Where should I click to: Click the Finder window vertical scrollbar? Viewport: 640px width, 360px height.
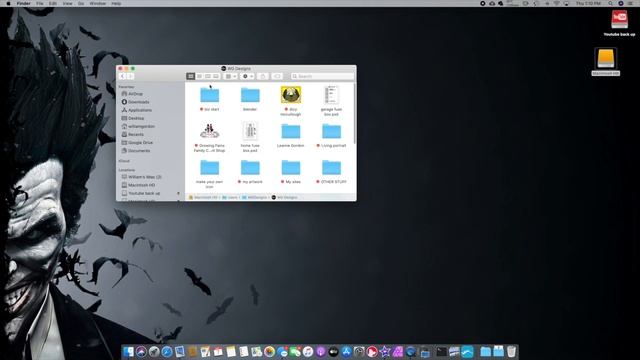coord(354,113)
